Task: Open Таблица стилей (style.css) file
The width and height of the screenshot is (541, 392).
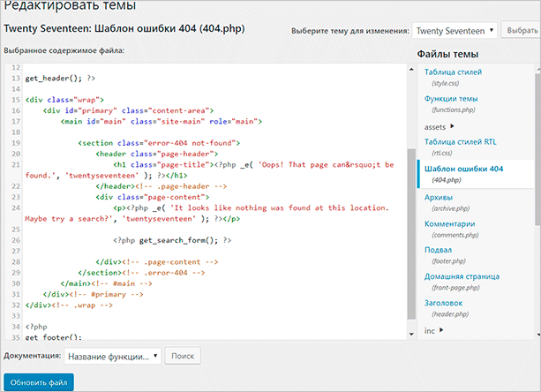Action: (x=454, y=72)
